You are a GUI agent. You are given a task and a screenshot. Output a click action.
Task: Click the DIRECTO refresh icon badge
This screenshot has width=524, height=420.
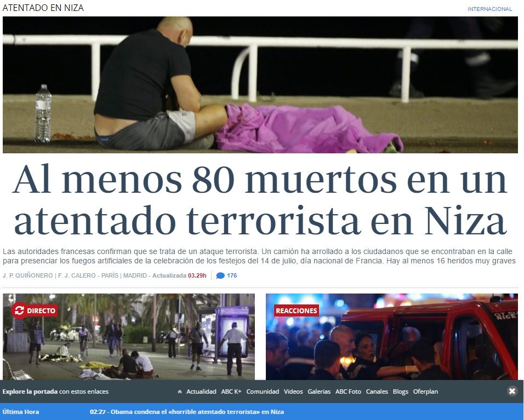tap(20, 310)
